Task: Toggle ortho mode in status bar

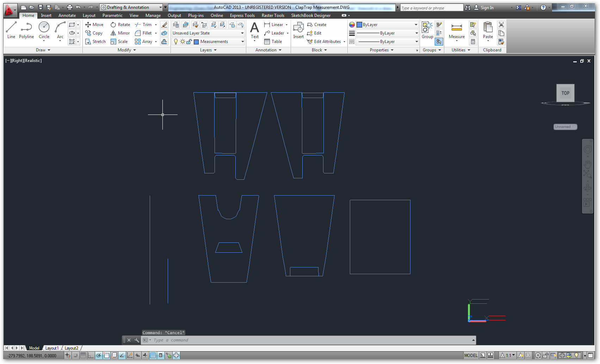Action: (91, 356)
